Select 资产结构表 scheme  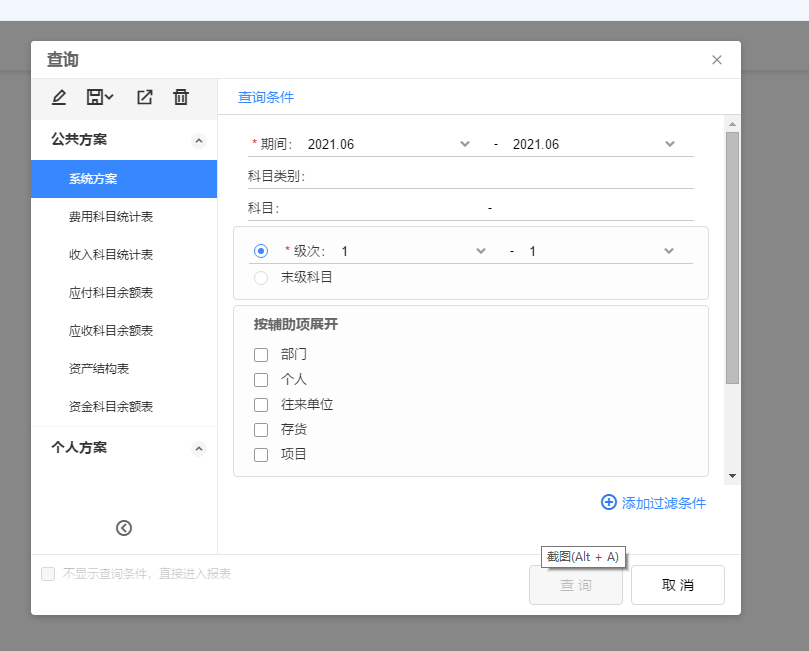[x=124, y=369]
